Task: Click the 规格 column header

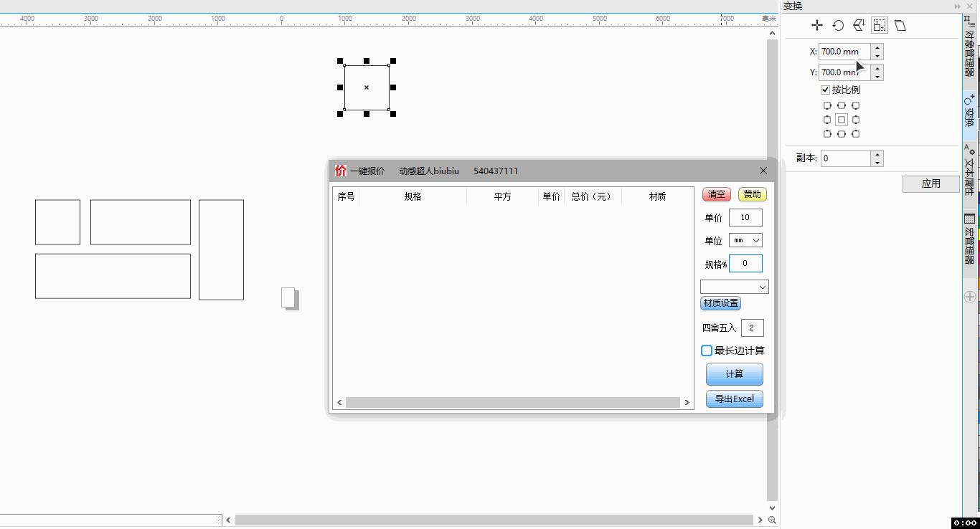Action: pyautogui.click(x=413, y=196)
